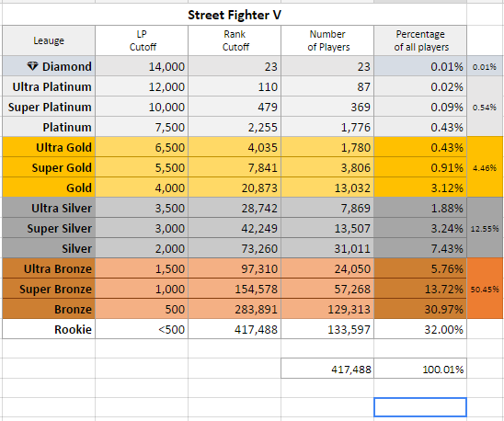Select the 12,000 LP cutoff cell
Screen dimensions: 504x421
coord(142,86)
